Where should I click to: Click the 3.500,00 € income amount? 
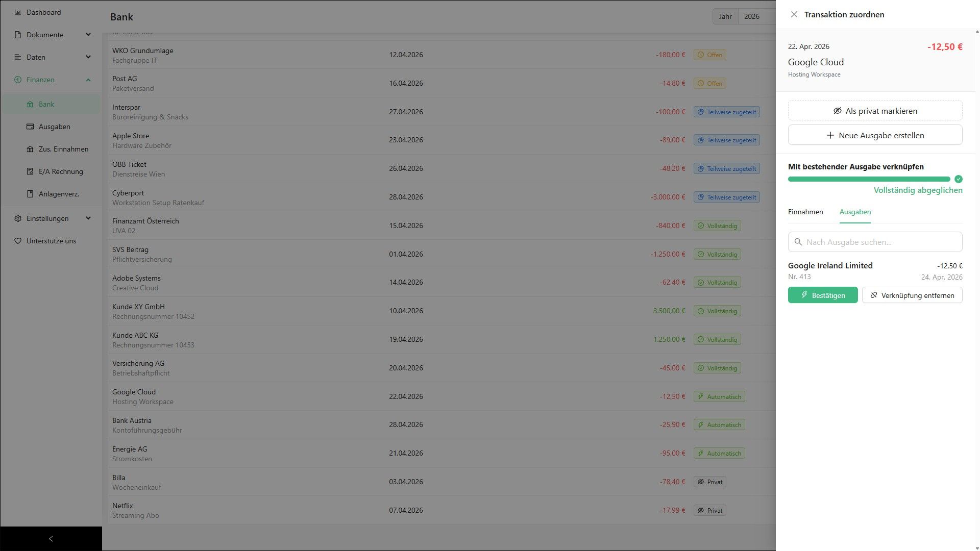point(669,311)
